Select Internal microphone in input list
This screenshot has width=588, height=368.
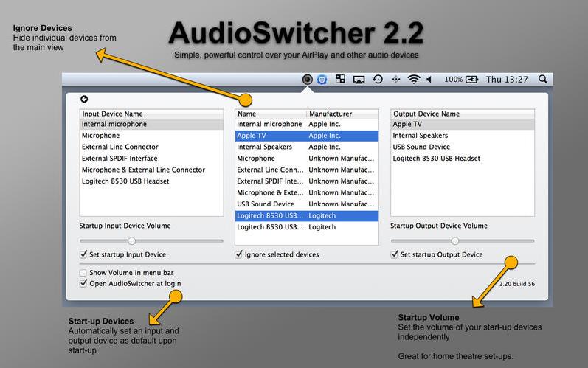coord(151,124)
